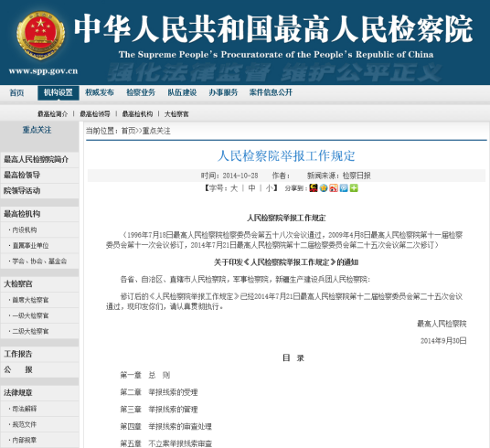Viewport: 490px width, 448px height.
Task: Share to Tencent Weibo icon
Action: pos(344,188)
